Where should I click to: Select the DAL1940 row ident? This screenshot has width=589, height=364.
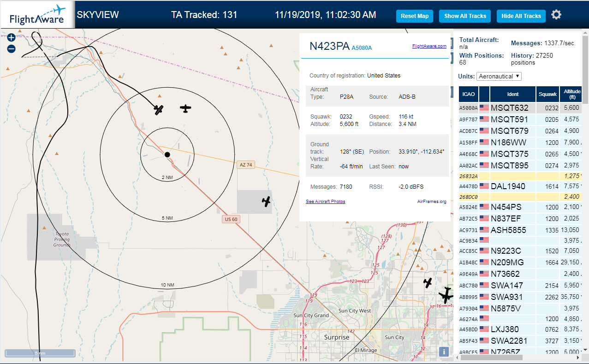(508, 186)
